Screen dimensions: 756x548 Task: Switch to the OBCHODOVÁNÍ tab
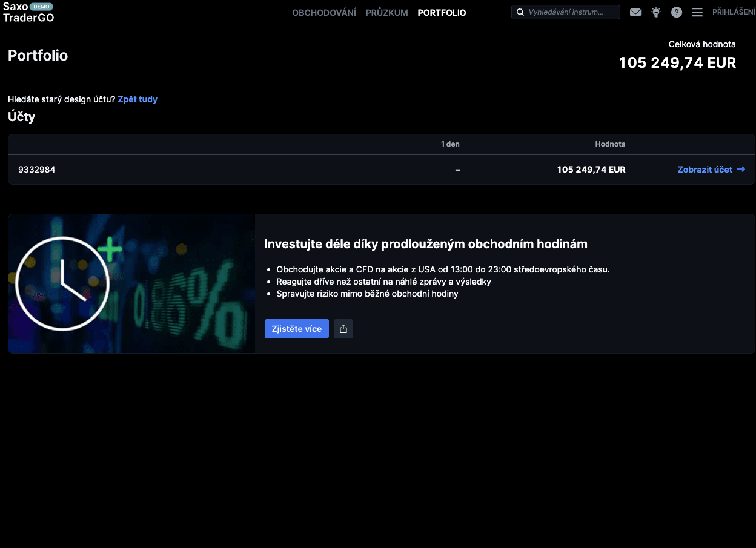point(323,13)
